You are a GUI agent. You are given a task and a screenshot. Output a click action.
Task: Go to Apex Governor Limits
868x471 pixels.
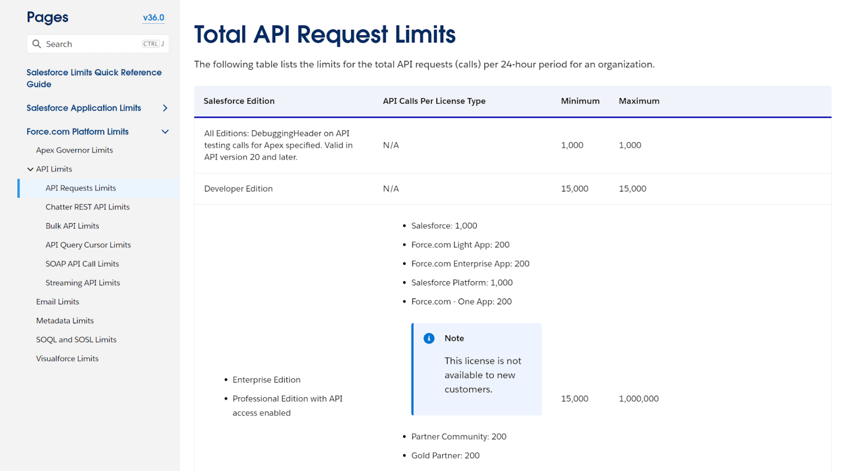click(74, 150)
